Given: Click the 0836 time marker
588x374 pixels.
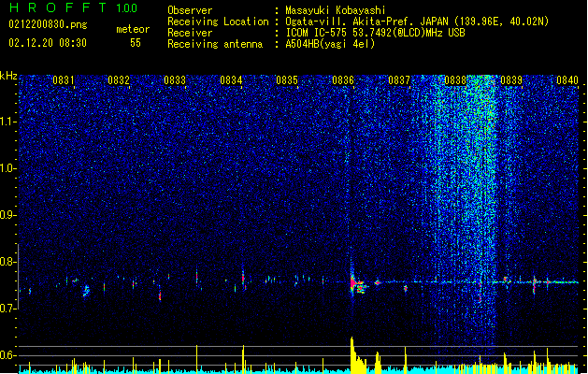Looking at the screenshot, I should (343, 80).
